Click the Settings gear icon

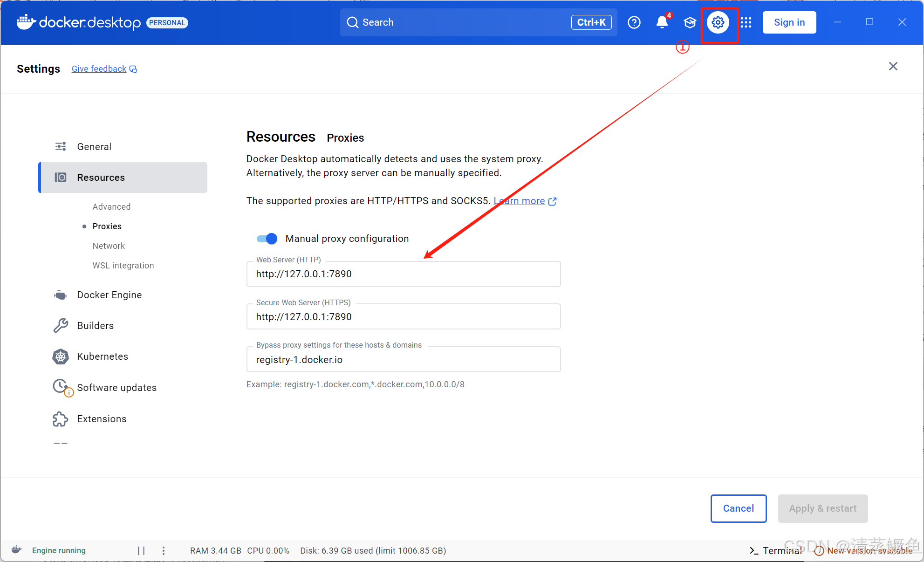point(718,22)
